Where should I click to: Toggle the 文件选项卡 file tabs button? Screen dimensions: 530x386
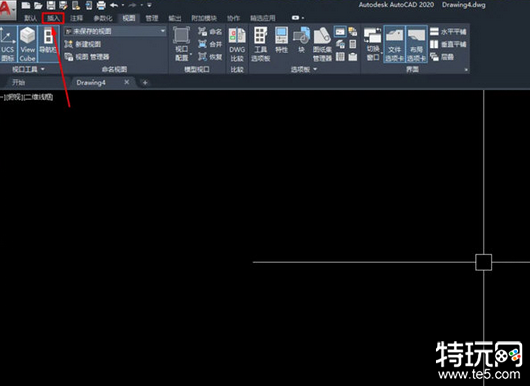point(394,44)
